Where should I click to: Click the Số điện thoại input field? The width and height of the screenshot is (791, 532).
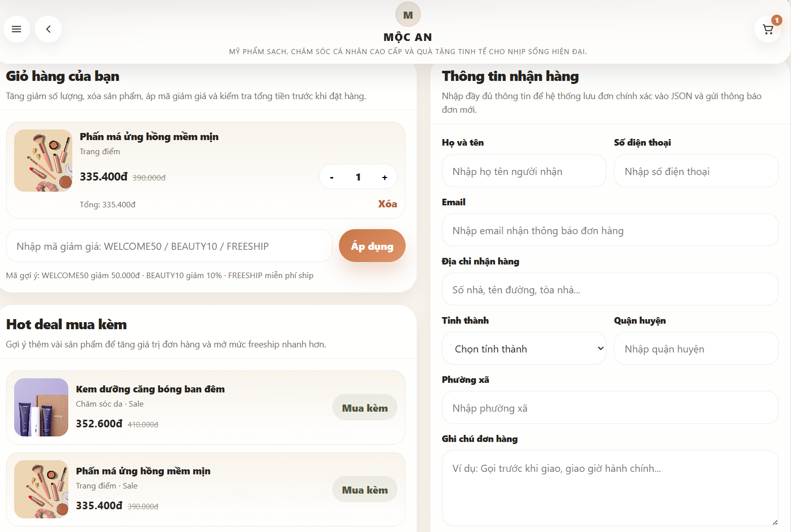click(696, 171)
